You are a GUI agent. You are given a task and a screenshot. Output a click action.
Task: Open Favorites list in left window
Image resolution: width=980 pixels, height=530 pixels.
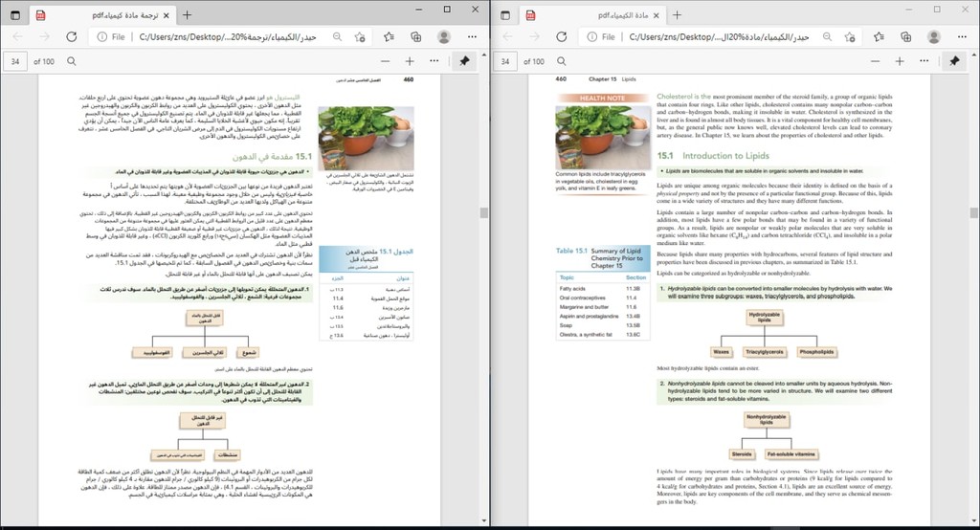coord(389,37)
